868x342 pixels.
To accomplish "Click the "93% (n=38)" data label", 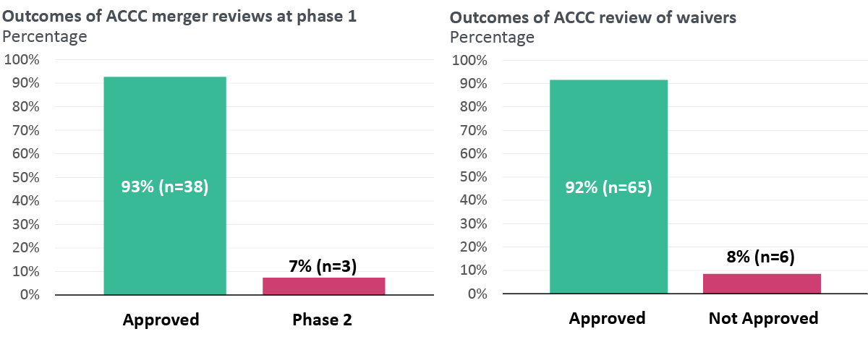I will (x=165, y=187).
